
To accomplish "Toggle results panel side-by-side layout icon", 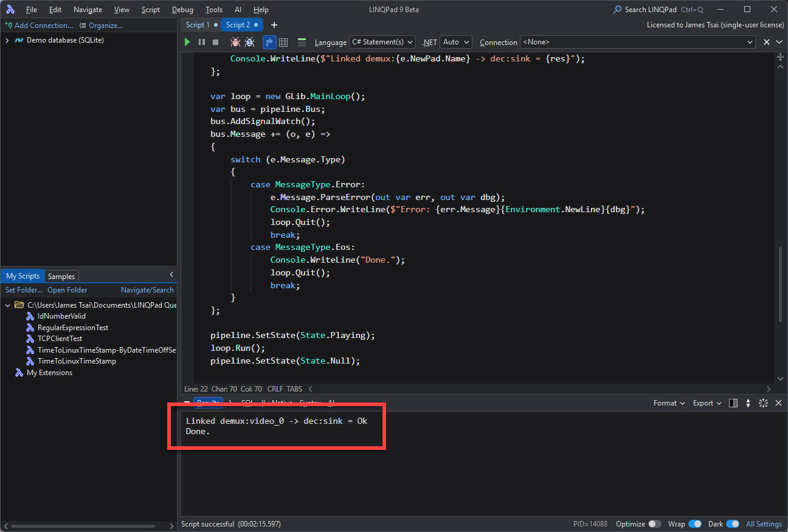I will click(733, 403).
